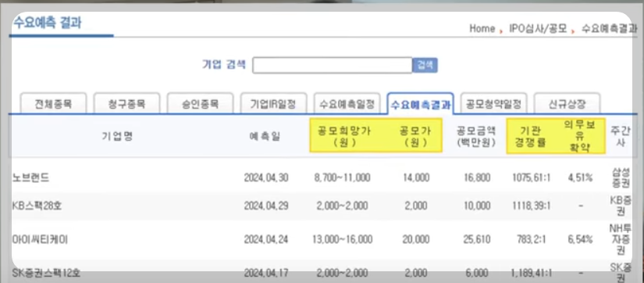The width and height of the screenshot is (644, 283).
Task: Open the 노브랜드 company row link
Action: (30, 177)
